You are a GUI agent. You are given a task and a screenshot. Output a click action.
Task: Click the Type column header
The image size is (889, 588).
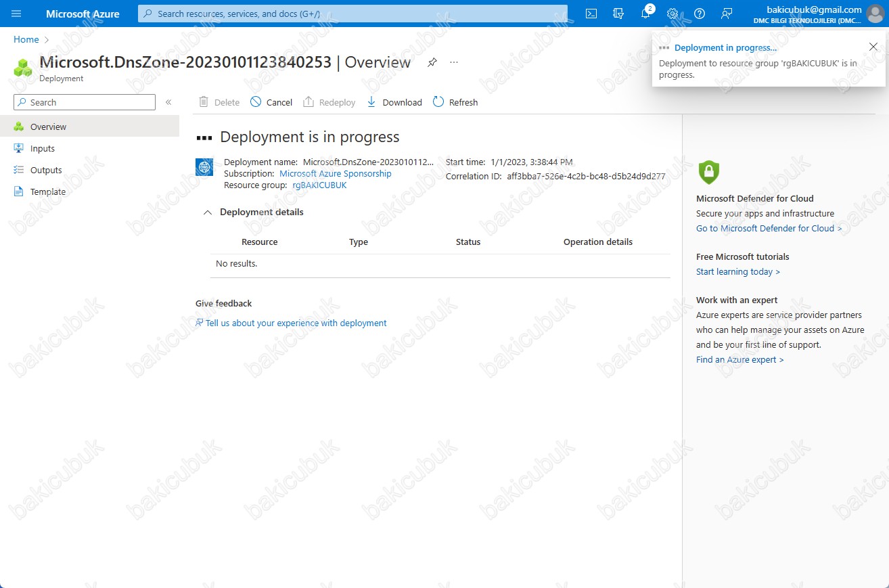(359, 242)
